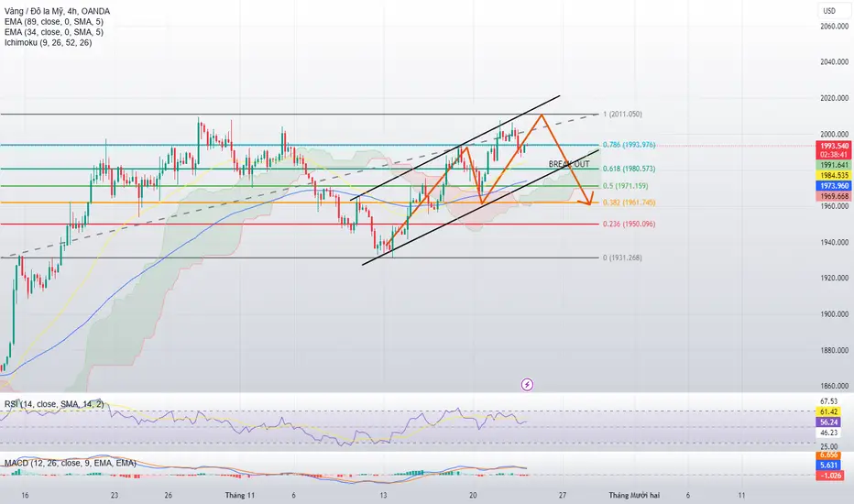Click the date 16 on time axis

[x=25, y=495]
